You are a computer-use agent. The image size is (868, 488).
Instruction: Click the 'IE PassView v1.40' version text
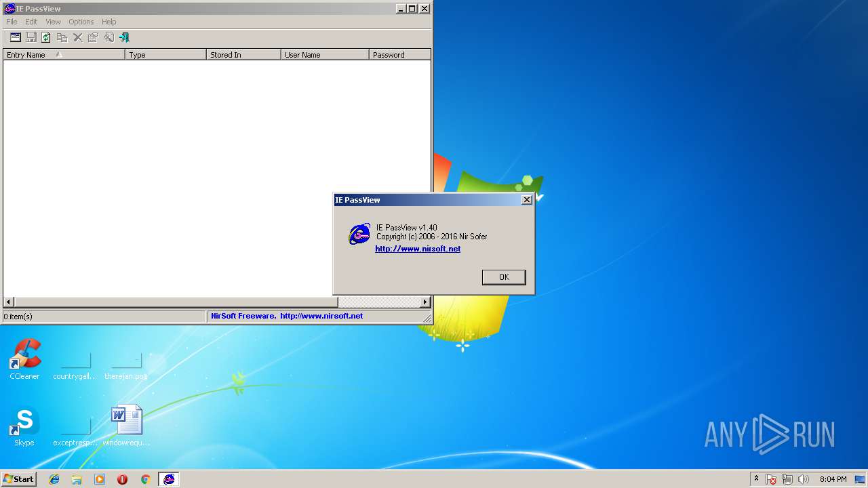(x=407, y=228)
